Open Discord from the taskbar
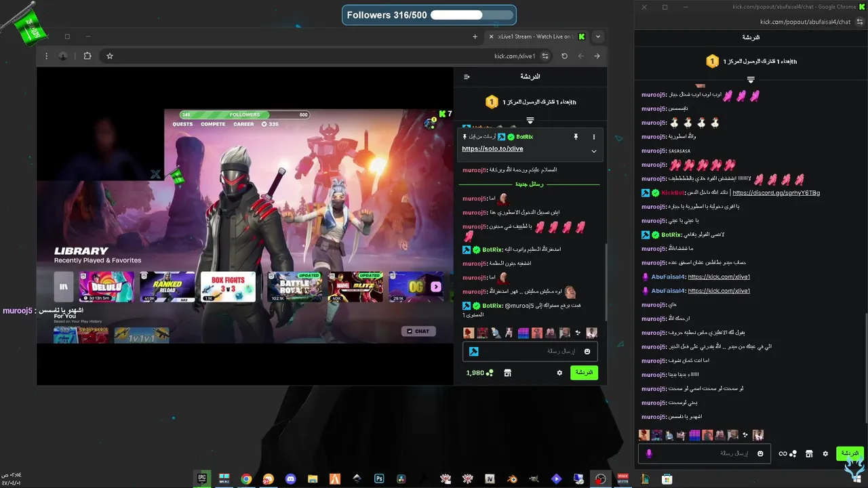This screenshot has width=868, height=488. 290,479
